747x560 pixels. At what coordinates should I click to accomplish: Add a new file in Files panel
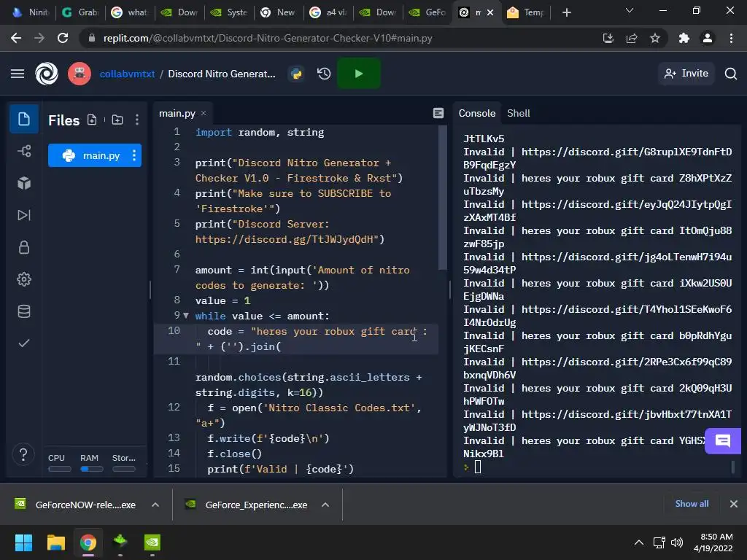click(92, 120)
